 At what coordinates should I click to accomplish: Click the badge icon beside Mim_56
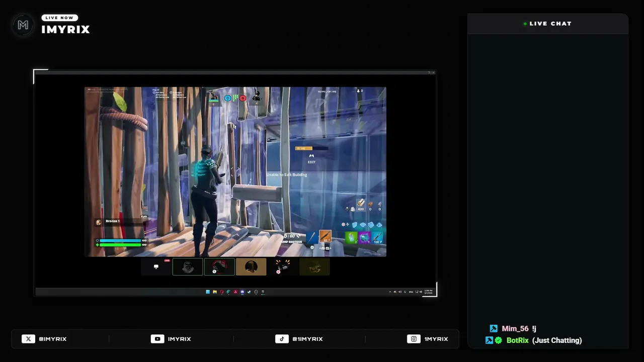494,329
